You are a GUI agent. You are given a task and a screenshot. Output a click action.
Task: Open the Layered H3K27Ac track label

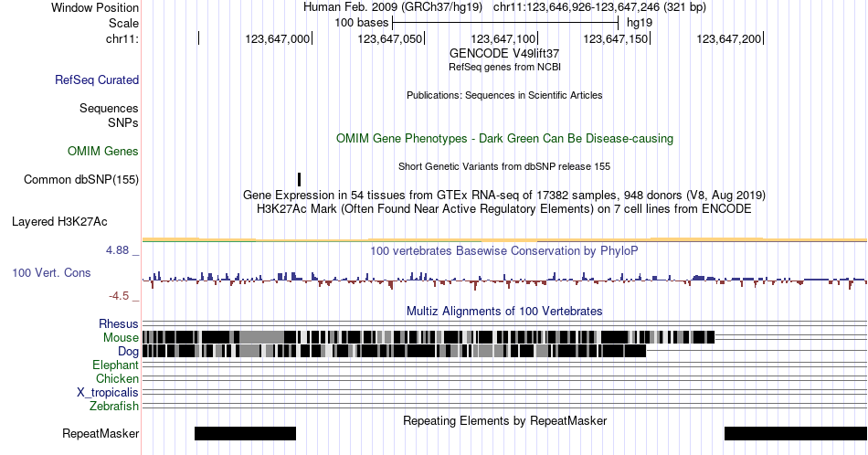click(59, 221)
